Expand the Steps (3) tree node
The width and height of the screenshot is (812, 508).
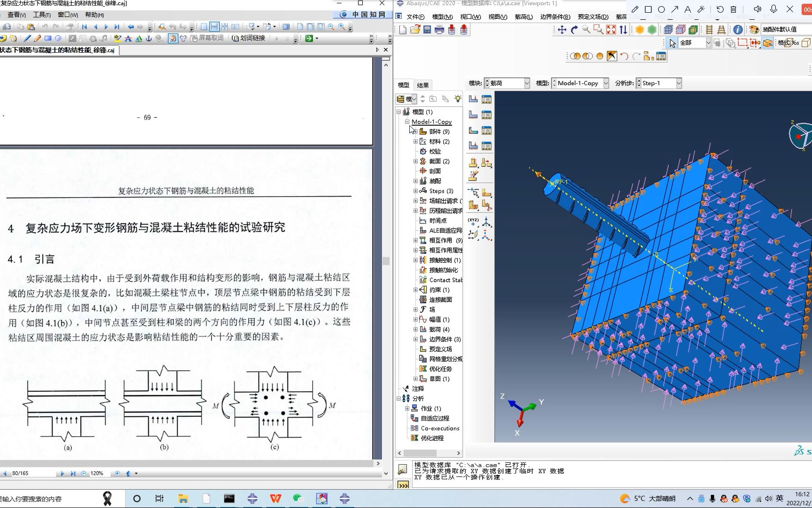click(x=415, y=191)
